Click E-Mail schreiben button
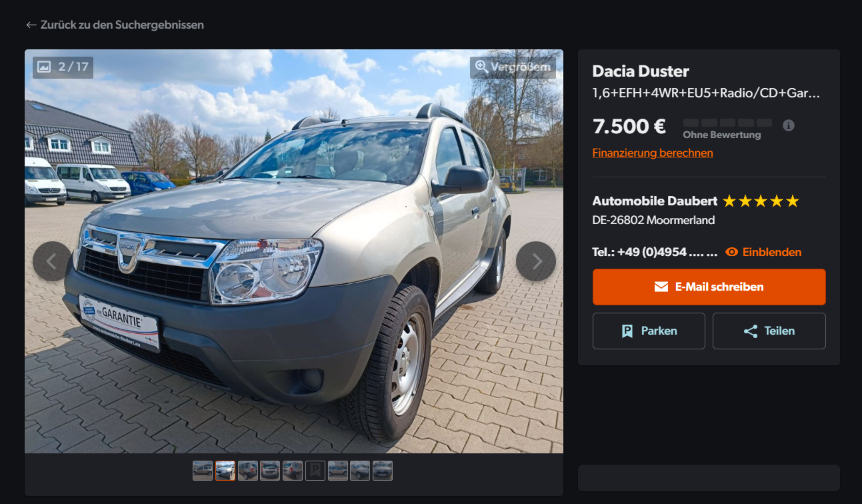 tap(709, 287)
